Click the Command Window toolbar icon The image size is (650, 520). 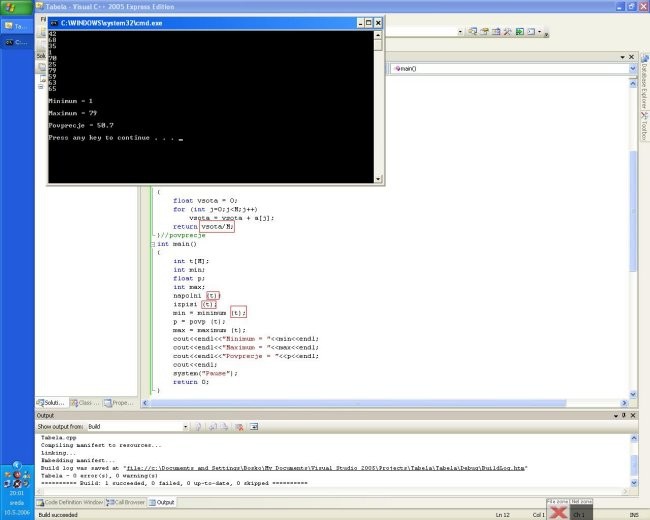click(531, 32)
